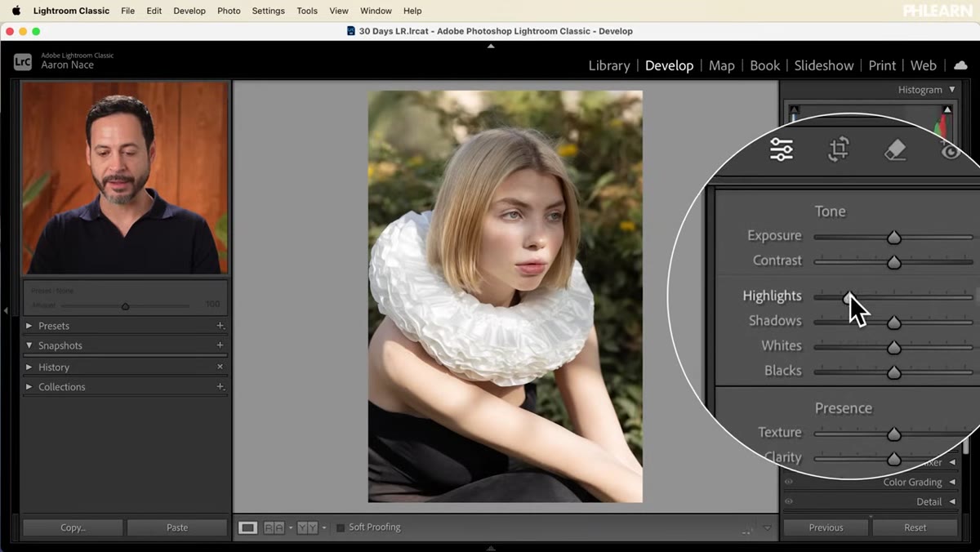The width and height of the screenshot is (980, 552).
Task: Click the Paste settings button
Action: pos(177,528)
